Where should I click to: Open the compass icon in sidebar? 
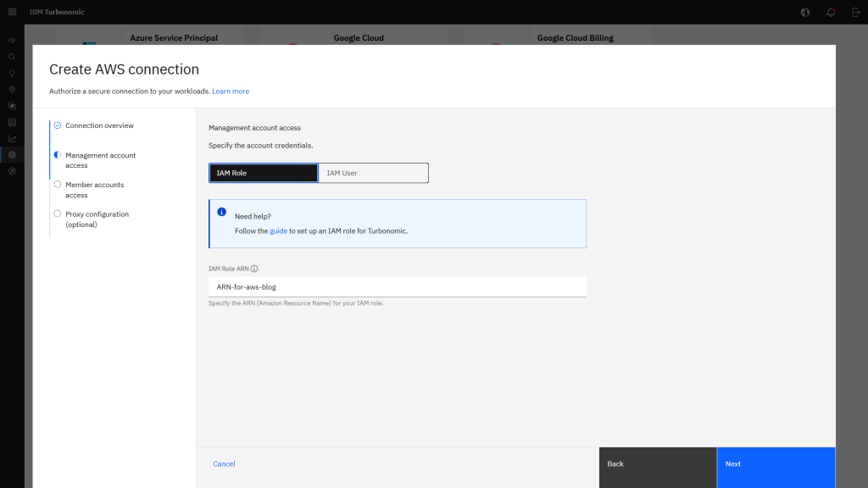(x=12, y=171)
